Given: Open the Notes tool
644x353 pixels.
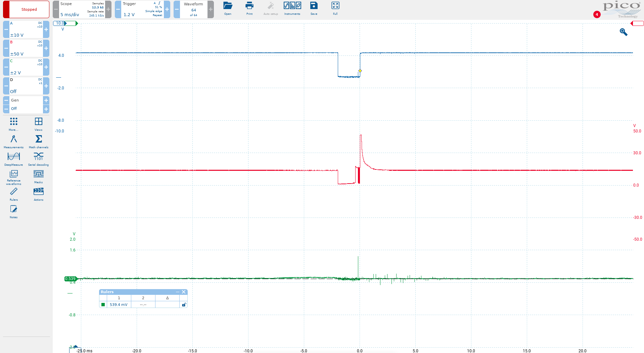Looking at the screenshot, I should point(13,211).
